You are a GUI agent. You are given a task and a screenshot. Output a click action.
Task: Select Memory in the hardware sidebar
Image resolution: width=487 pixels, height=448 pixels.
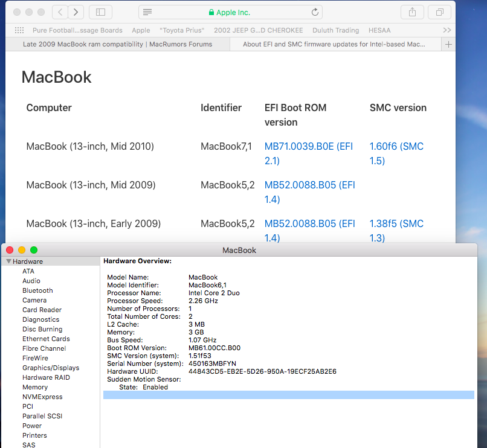click(35, 387)
